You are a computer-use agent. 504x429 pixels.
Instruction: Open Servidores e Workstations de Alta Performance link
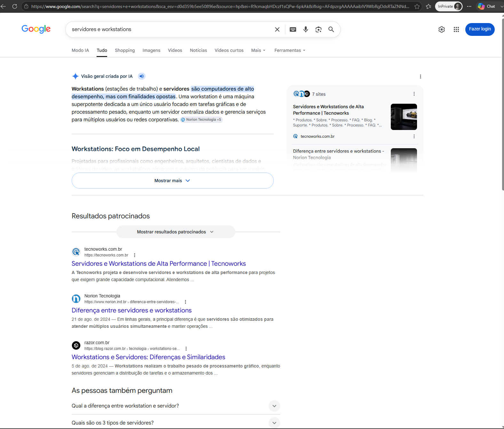coord(159,263)
